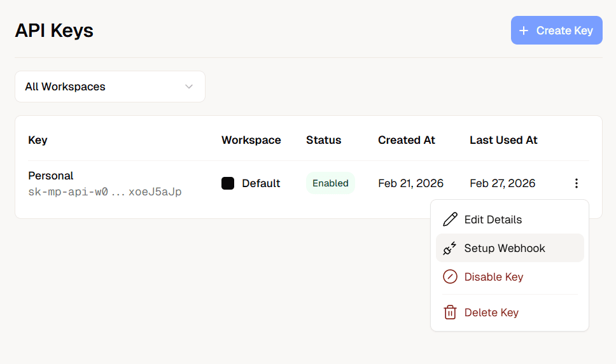Click the API Keys page heading
Image resolution: width=616 pixels, height=364 pixels.
coord(54,31)
